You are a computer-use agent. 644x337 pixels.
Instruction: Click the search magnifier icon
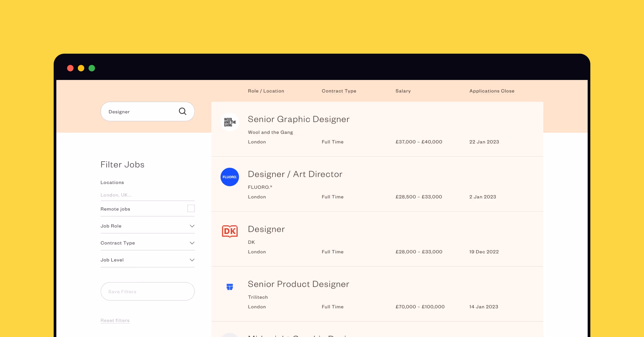(x=182, y=111)
